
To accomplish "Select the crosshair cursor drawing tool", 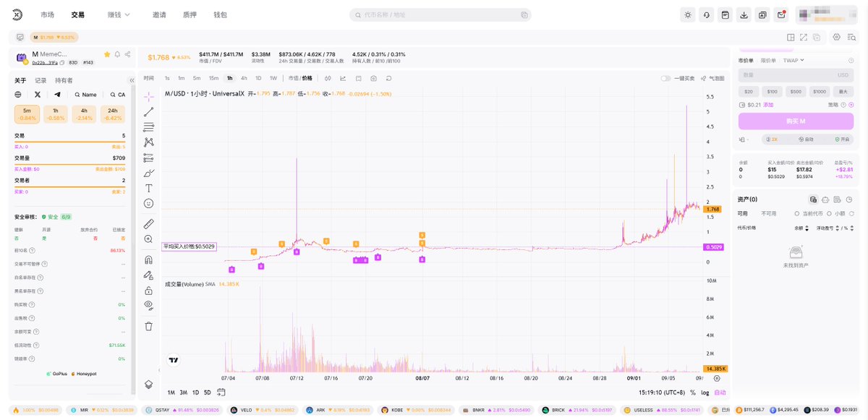I will (x=149, y=96).
